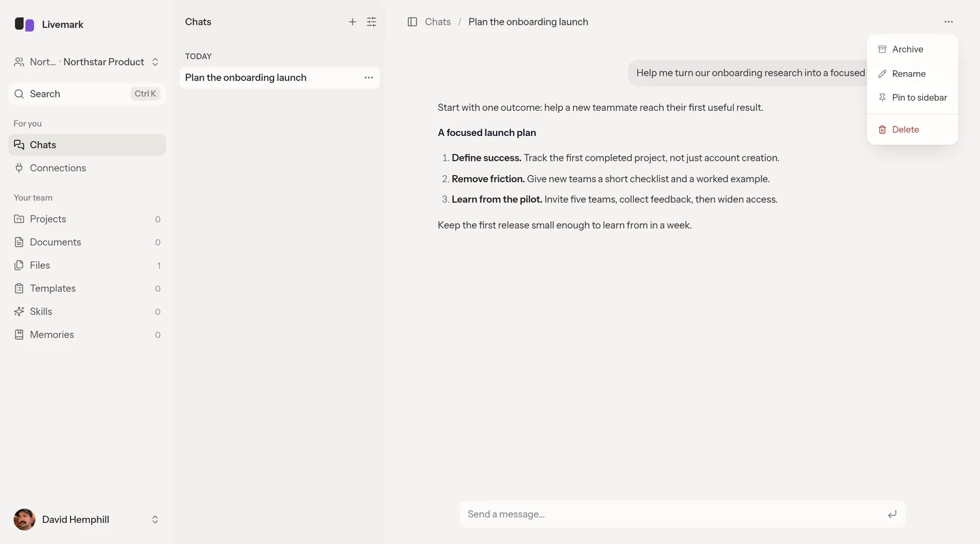Open the 'Plan the onboarding launch' chat
980x544 pixels.
(280, 78)
